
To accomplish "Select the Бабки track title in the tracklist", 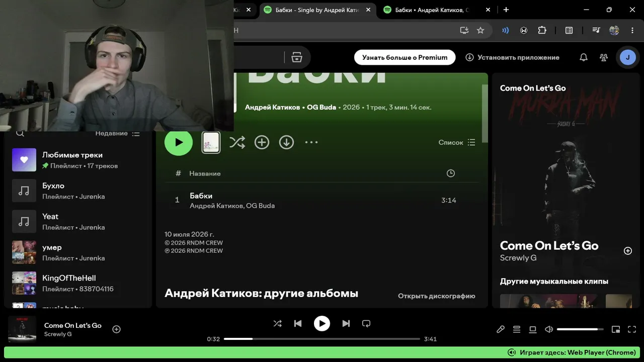I will (x=201, y=196).
